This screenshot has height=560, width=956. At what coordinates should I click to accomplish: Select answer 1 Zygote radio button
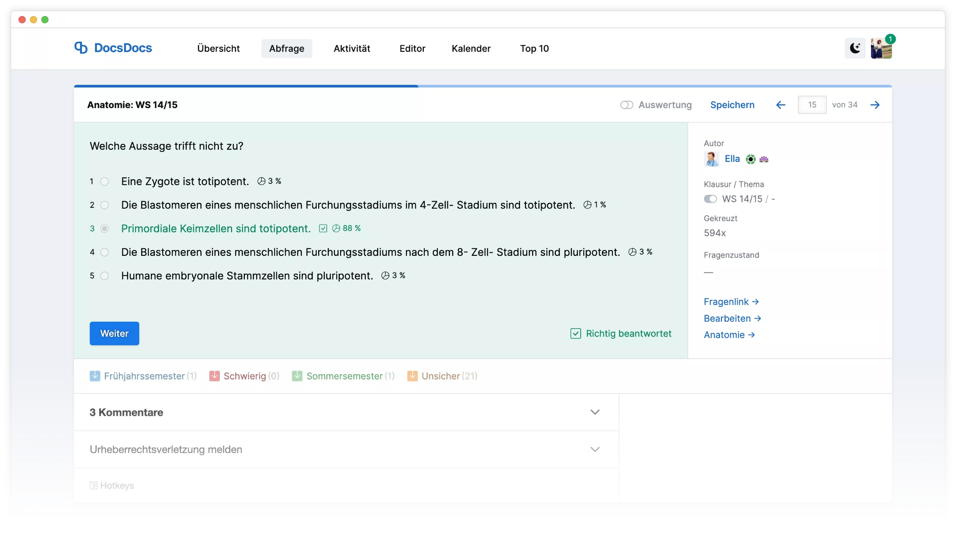coord(104,182)
